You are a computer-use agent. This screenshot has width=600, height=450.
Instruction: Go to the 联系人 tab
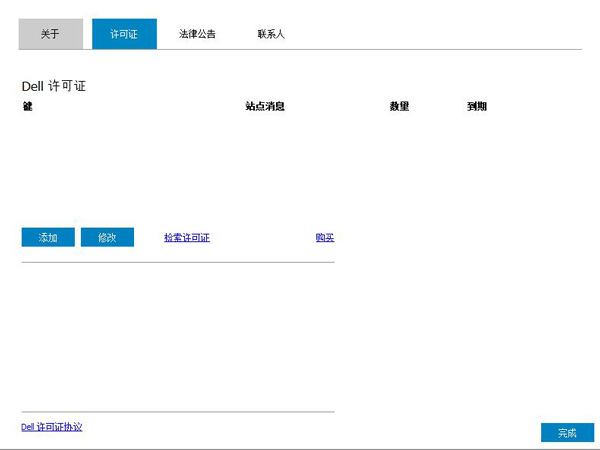pyautogui.click(x=271, y=34)
